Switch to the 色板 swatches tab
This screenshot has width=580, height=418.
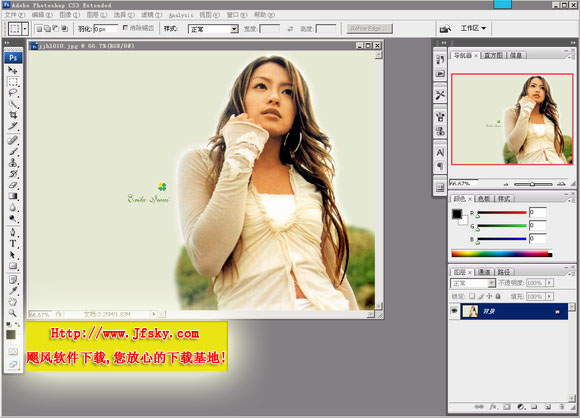484,199
